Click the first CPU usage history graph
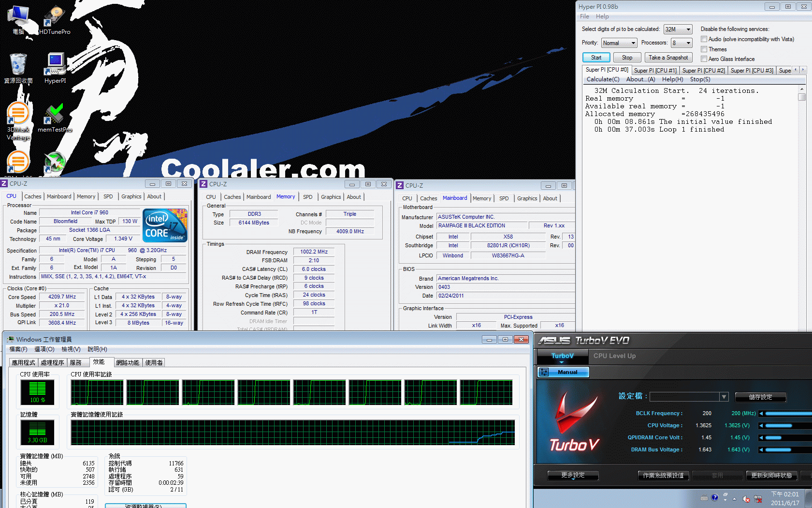Viewport: 812px width, 508px height. point(97,392)
